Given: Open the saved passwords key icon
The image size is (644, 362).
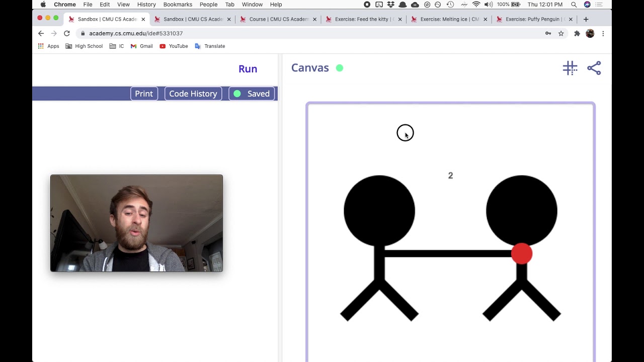Looking at the screenshot, I should 548,33.
